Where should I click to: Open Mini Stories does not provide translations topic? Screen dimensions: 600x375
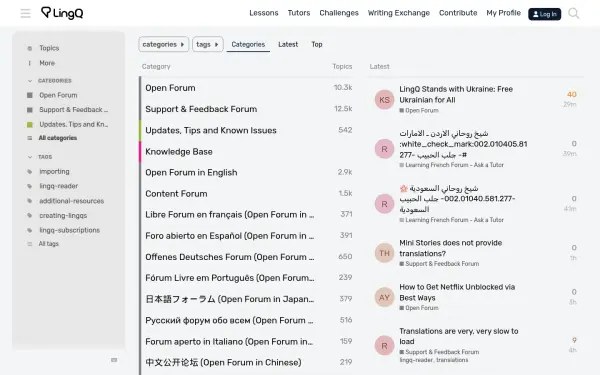coord(450,248)
